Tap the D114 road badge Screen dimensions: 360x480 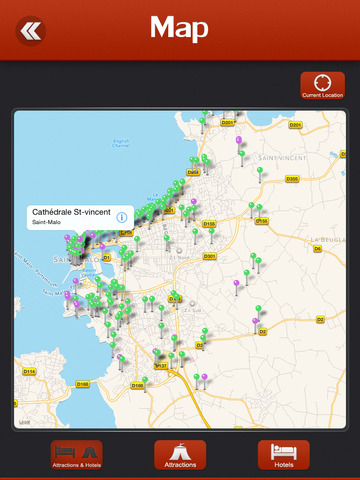[29, 371]
